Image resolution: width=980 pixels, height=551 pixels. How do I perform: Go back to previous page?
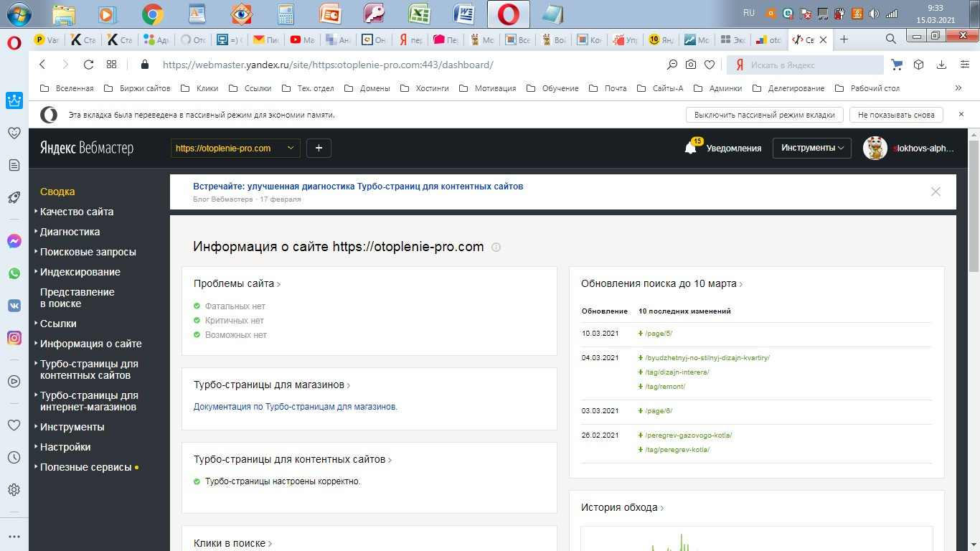[x=42, y=65]
